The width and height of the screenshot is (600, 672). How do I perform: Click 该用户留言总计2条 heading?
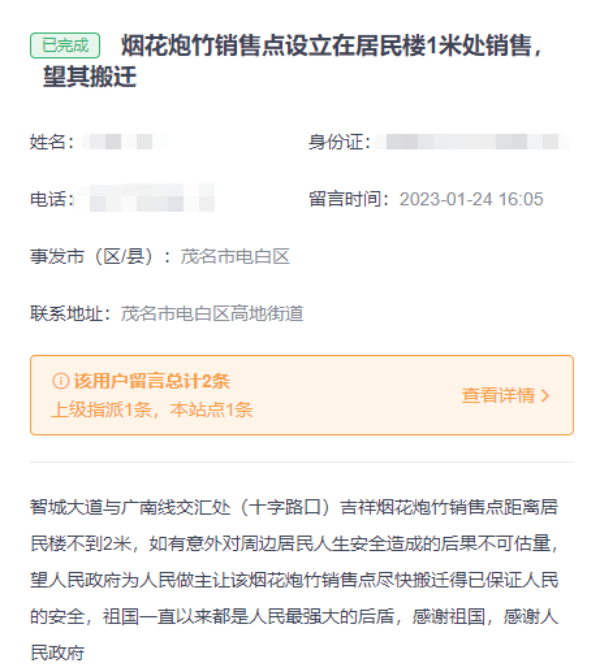pos(152,381)
